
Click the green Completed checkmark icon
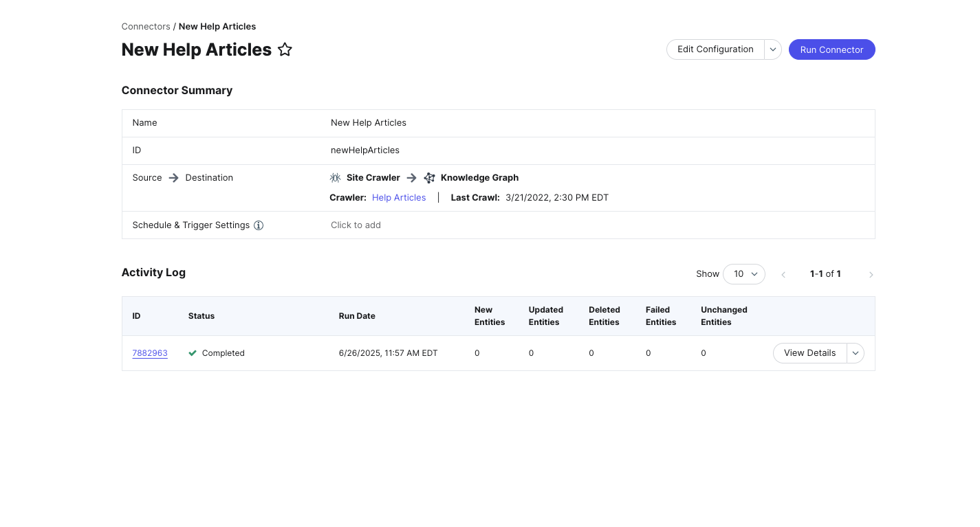tap(193, 353)
